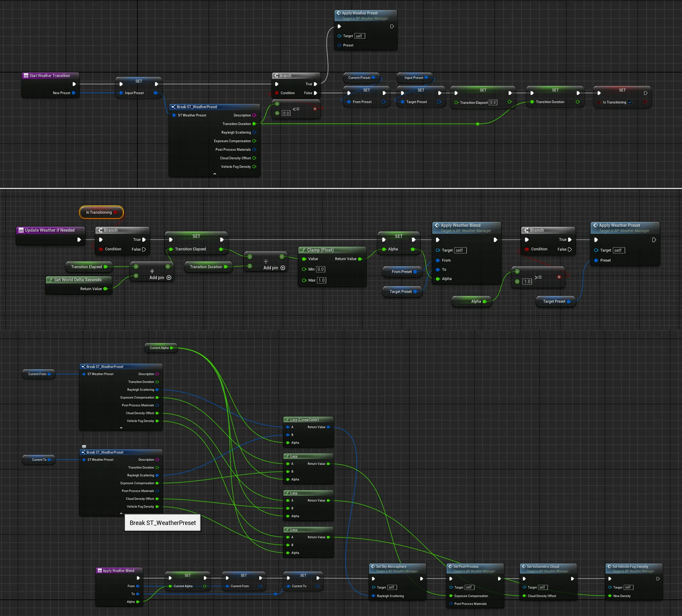Collapse the top Break ST_WeatherPreset node pins

(214, 174)
